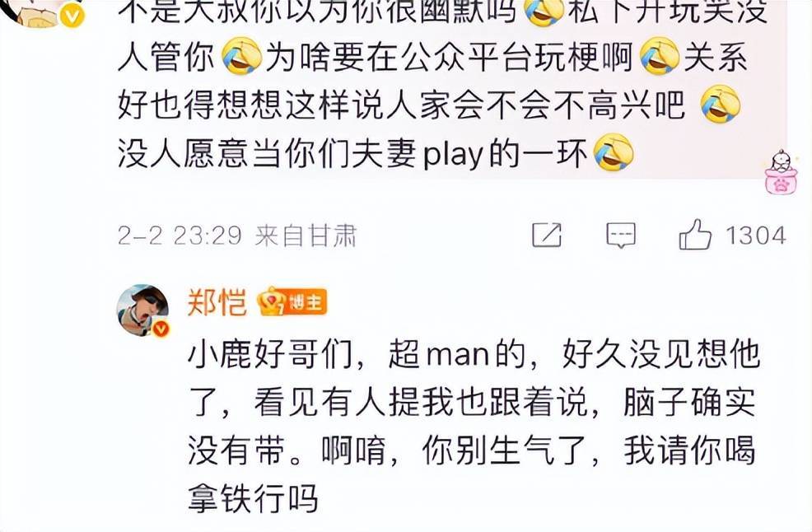Tap the repost share icon
The width and height of the screenshot is (812, 532).
[547, 236]
